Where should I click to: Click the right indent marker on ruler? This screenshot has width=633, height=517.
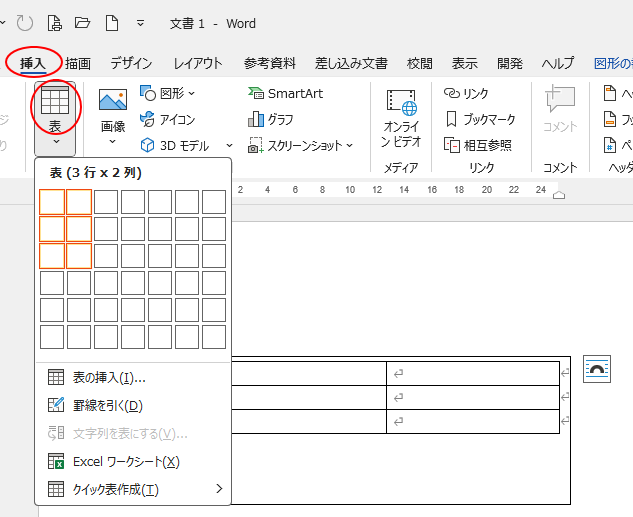(x=559, y=195)
